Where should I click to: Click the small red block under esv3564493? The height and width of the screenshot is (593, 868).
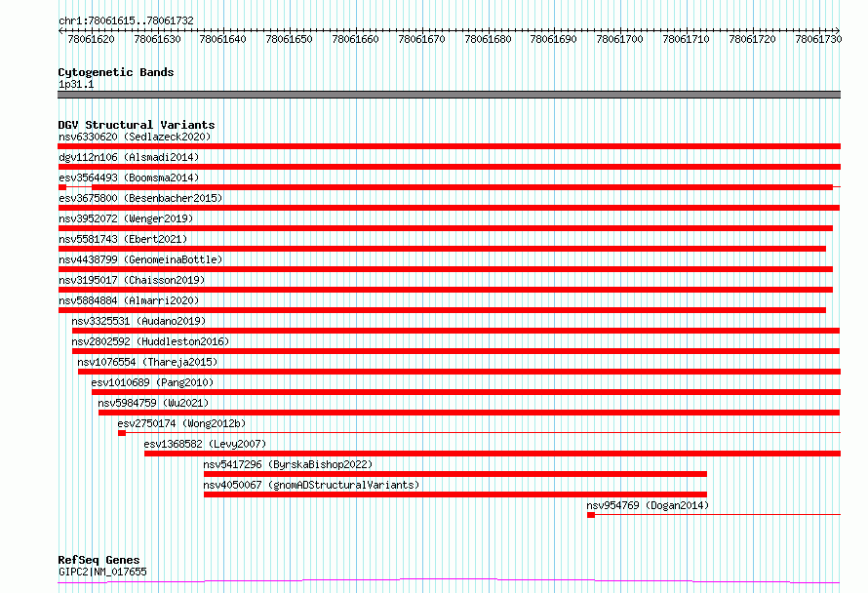[x=62, y=187]
